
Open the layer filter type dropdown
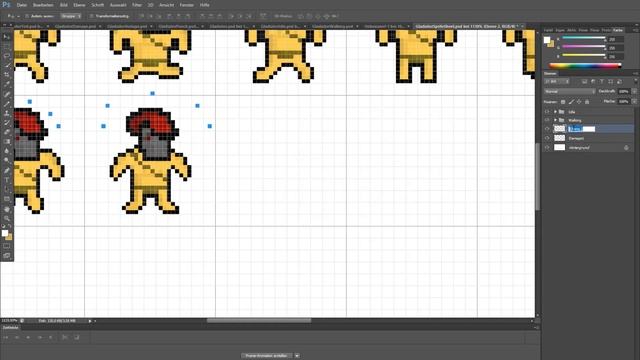pos(557,82)
